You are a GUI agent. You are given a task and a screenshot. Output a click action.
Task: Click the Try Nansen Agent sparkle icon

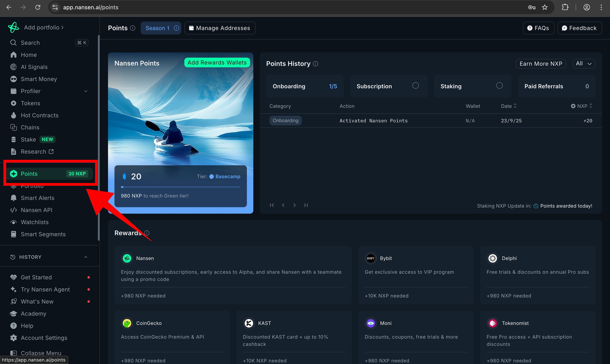[14, 289]
